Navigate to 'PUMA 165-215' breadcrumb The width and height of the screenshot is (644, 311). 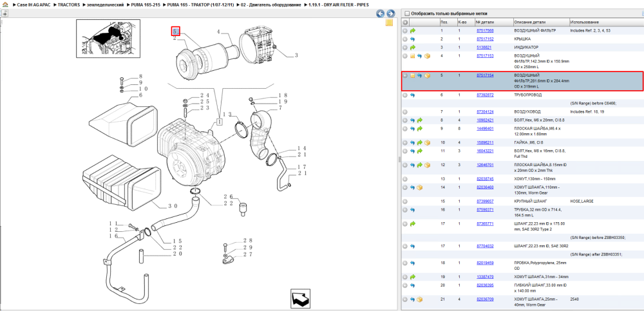[145, 5]
